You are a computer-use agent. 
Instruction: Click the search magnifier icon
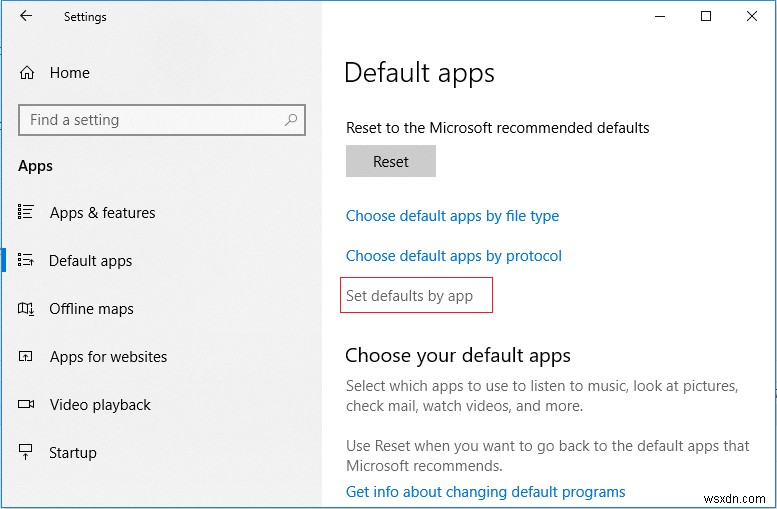pos(291,119)
